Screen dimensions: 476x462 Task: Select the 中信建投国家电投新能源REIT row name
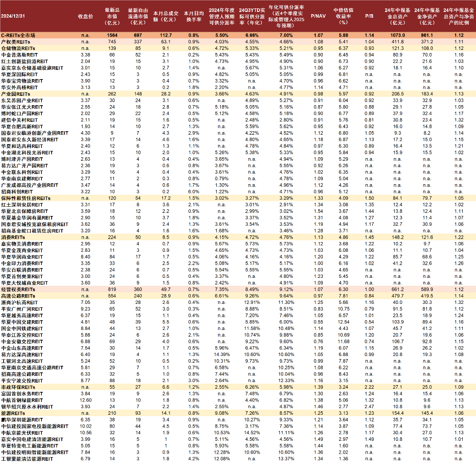[34, 427]
